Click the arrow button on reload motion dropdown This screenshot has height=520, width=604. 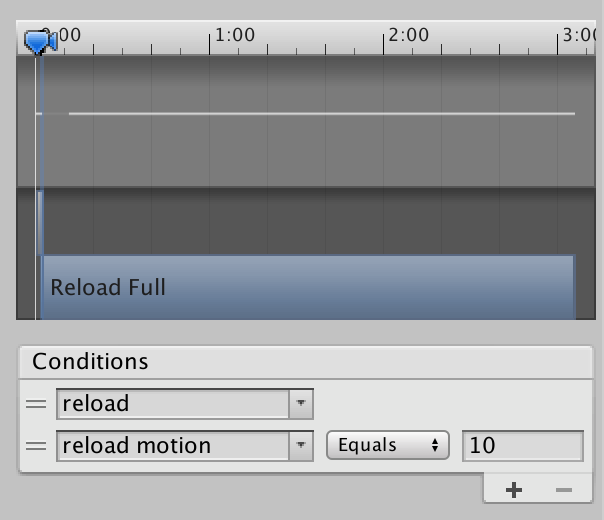pyautogui.click(x=301, y=446)
